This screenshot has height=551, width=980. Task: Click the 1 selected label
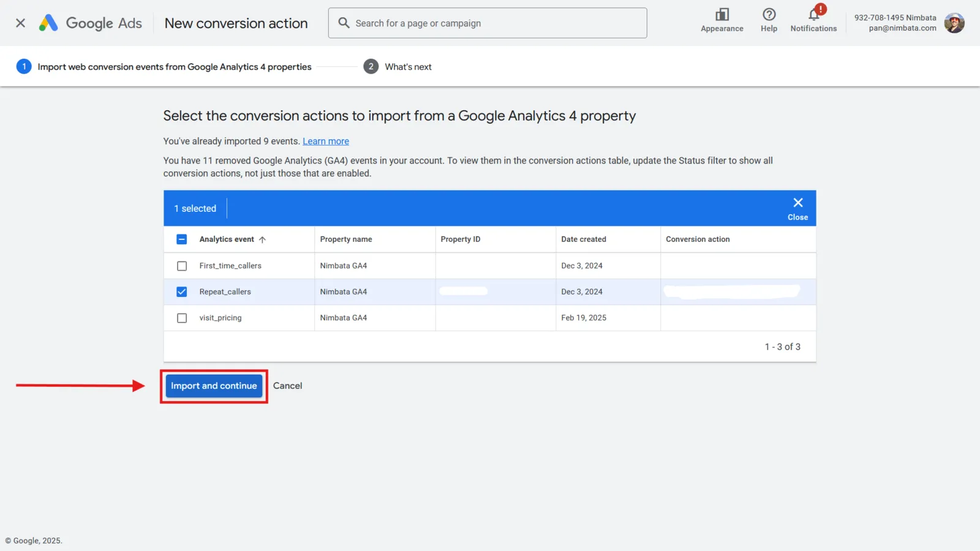coord(195,209)
